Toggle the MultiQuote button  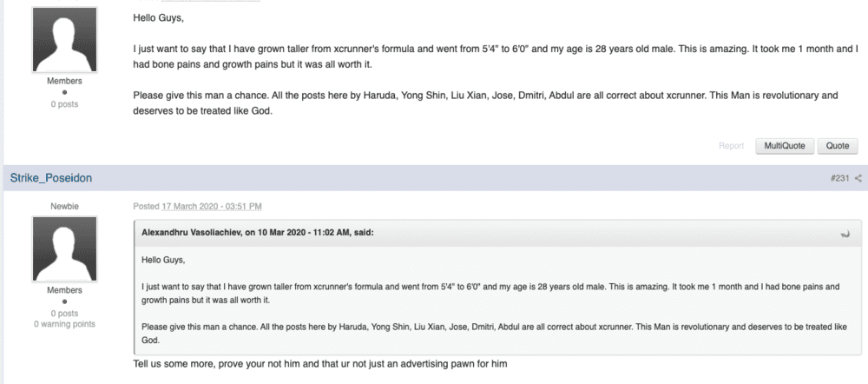click(x=785, y=146)
